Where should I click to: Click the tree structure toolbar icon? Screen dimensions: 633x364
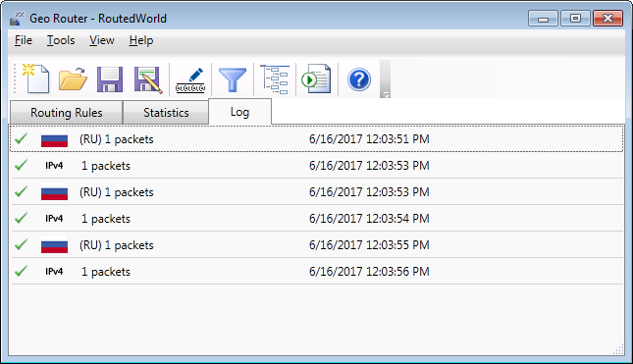(x=275, y=79)
